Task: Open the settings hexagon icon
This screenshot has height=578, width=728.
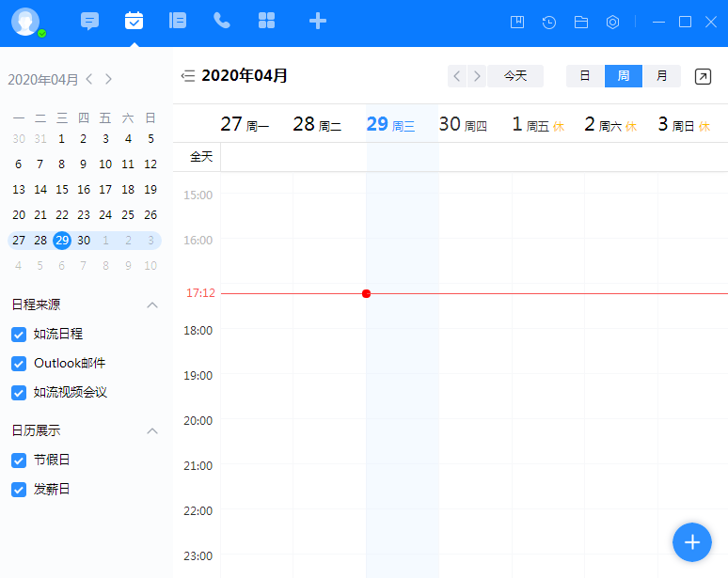Action: [x=613, y=22]
